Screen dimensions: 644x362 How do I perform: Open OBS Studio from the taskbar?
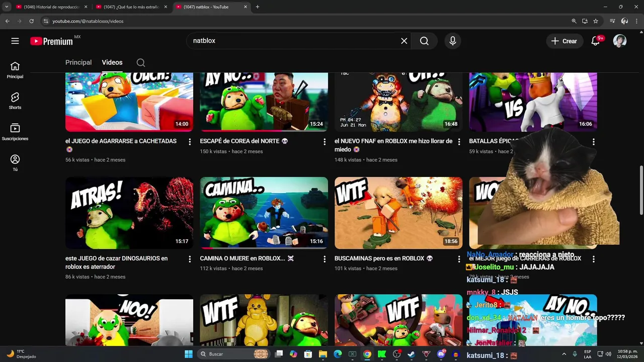pos(396,354)
